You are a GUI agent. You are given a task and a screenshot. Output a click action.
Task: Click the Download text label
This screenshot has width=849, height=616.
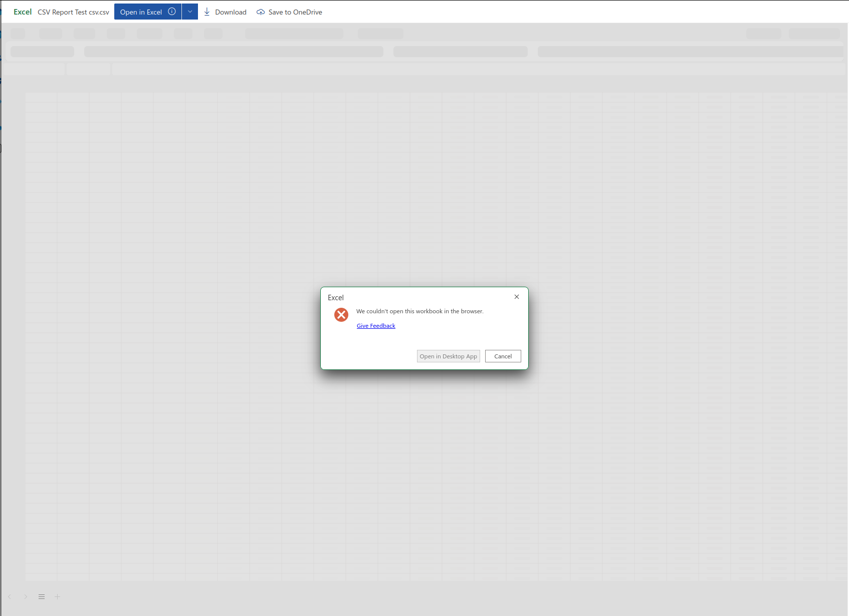pos(231,12)
